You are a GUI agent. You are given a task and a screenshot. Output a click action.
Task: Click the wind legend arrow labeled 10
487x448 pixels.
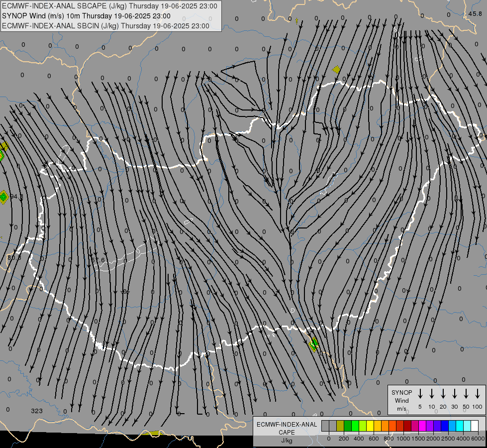(x=431, y=394)
